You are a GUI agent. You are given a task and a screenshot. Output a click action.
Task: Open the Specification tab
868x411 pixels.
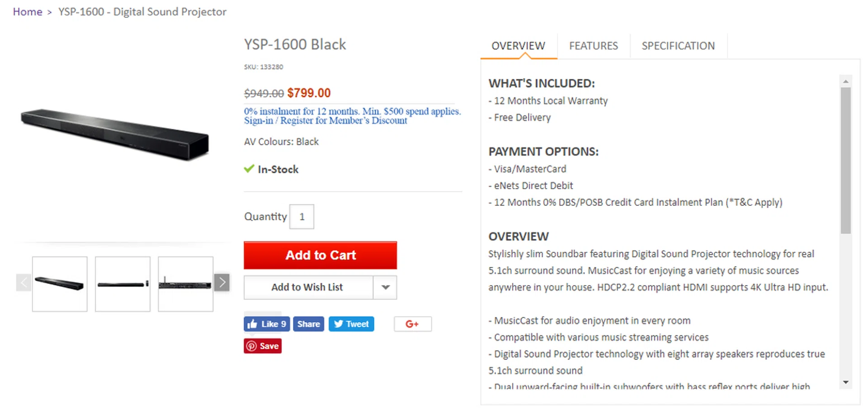point(678,46)
